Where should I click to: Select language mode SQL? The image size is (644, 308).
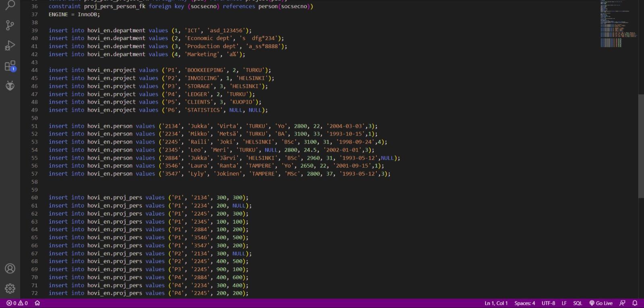coord(578,303)
